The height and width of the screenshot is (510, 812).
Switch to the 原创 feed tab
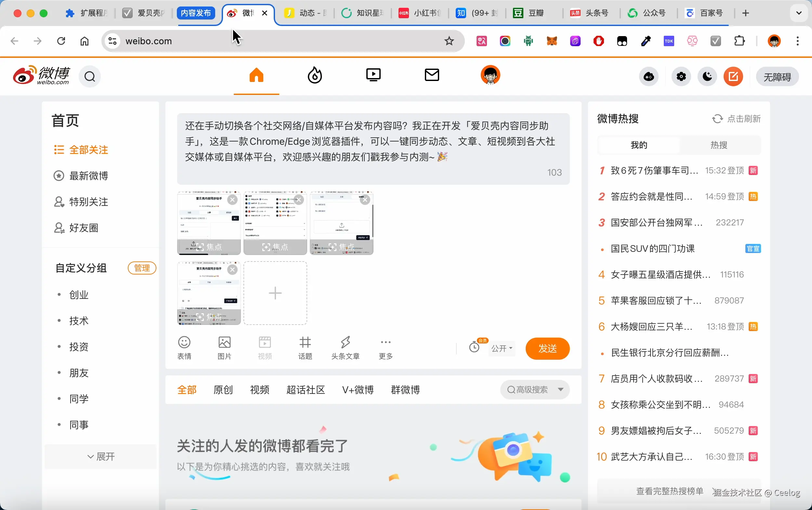coord(223,390)
